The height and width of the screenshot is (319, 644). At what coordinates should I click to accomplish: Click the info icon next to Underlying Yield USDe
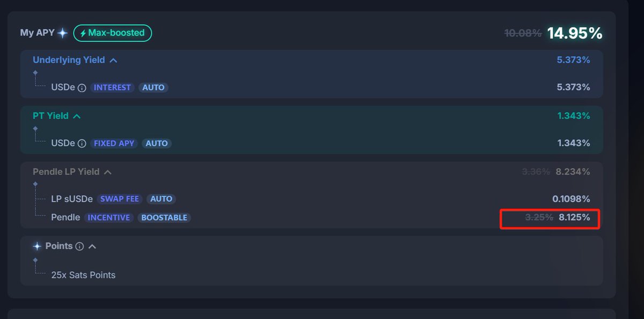click(x=82, y=88)
